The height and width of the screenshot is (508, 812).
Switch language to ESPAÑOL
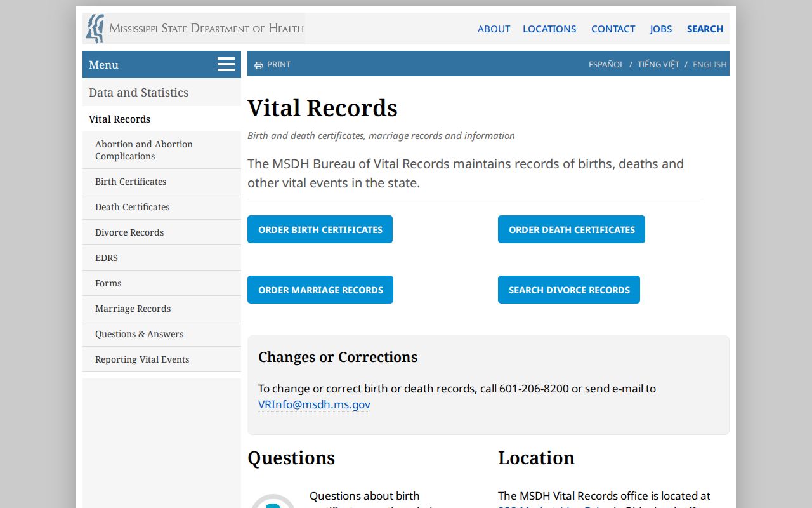point(606,64)
